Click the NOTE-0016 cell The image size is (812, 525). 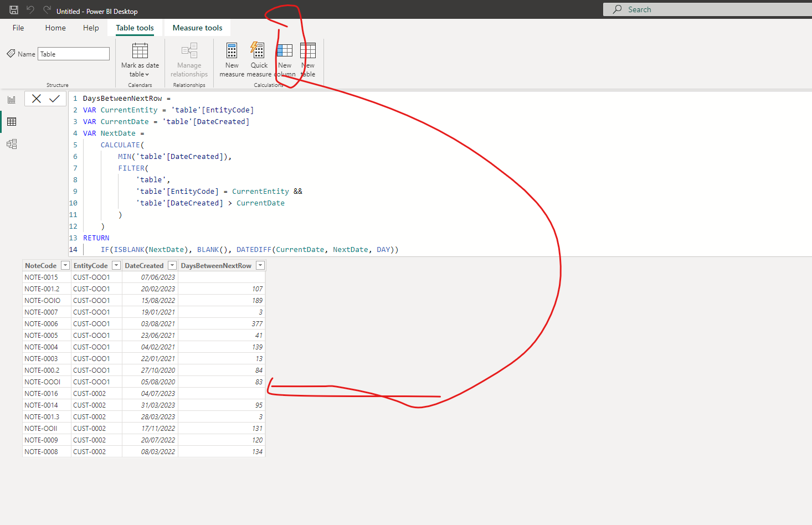click(x=47, y=394)
